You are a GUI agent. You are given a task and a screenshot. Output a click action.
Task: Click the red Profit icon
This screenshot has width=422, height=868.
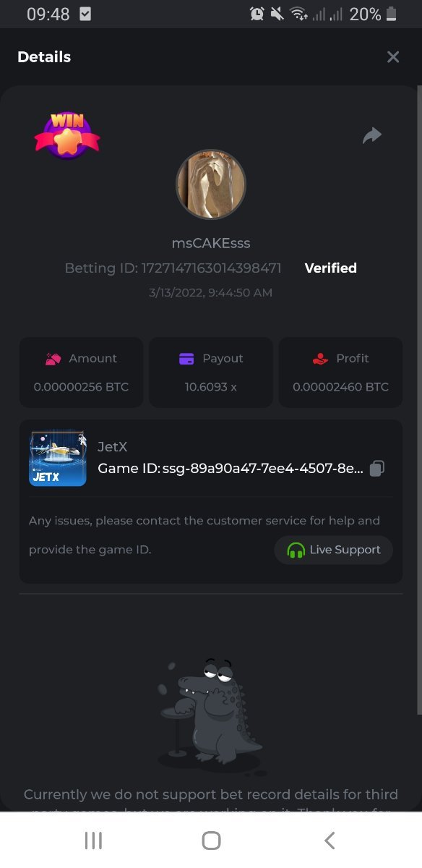click(320, 359)
